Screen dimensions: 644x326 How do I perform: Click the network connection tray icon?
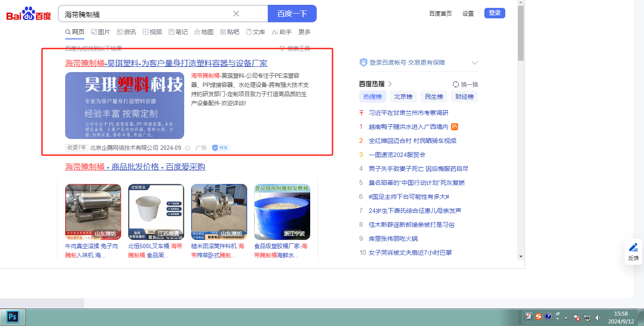[587, 318]
